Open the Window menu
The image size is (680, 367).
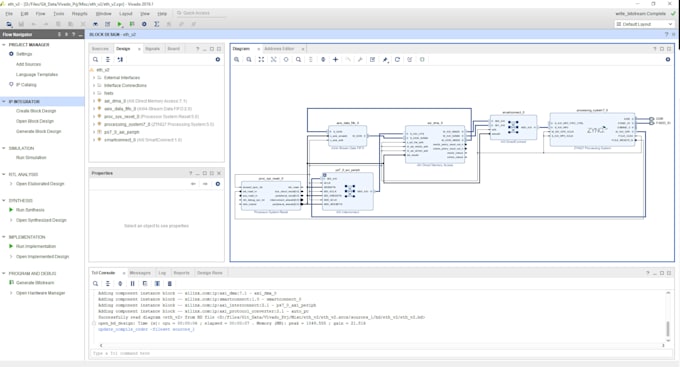tap(104, 14)
